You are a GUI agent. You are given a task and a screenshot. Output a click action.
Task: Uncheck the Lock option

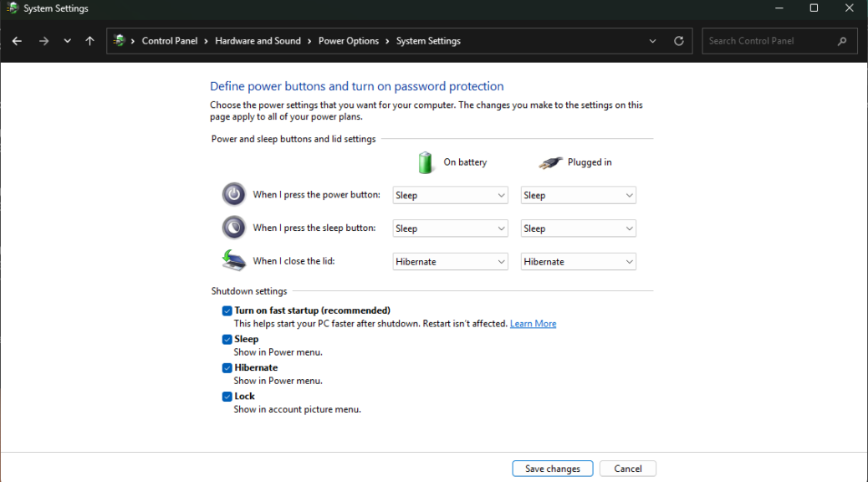pos(227,396)
